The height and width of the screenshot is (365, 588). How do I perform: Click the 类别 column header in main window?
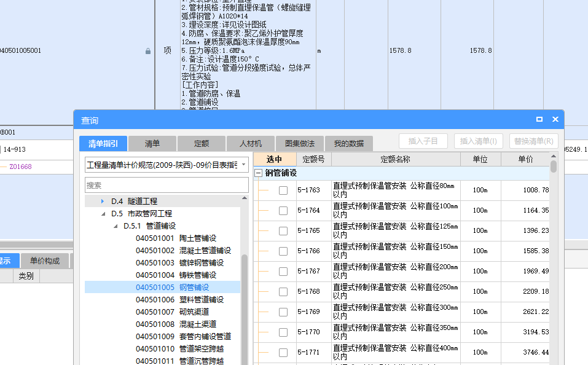tap(26, 276)
